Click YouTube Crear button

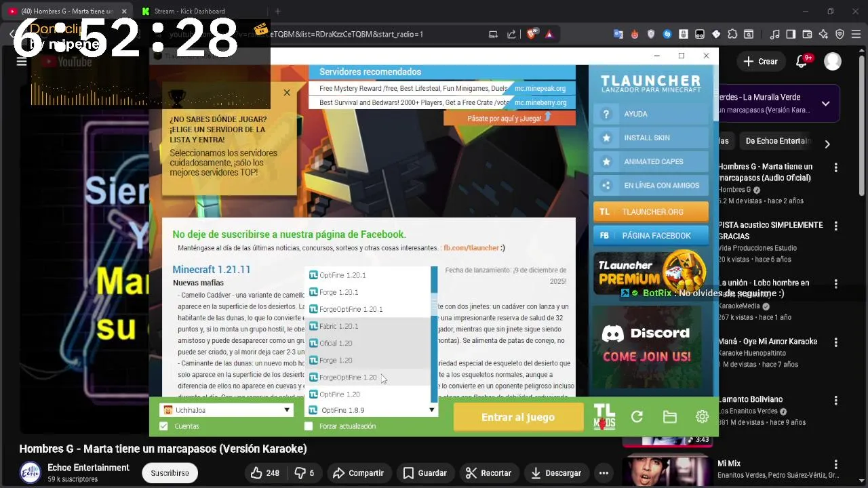pos(761,61)
